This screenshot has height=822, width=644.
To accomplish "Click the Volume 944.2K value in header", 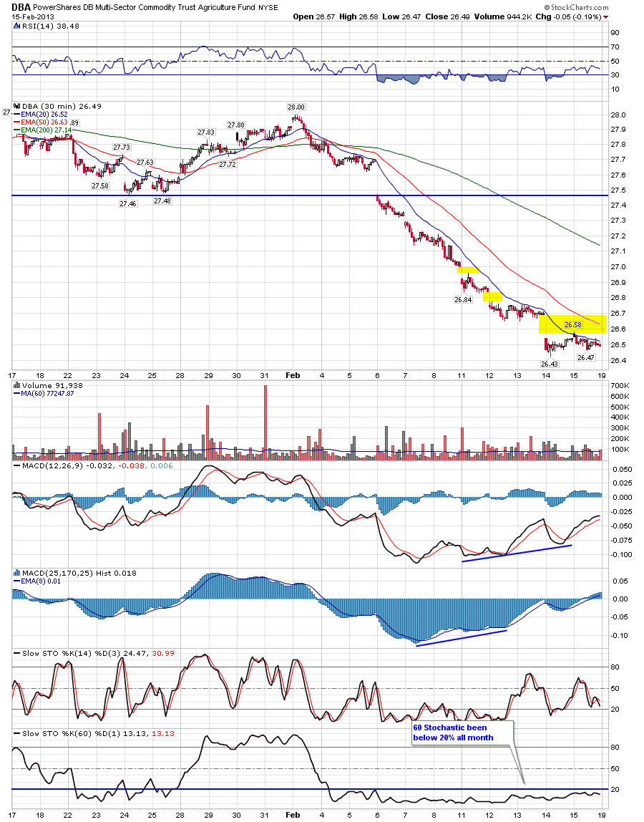I will [503, 16].
